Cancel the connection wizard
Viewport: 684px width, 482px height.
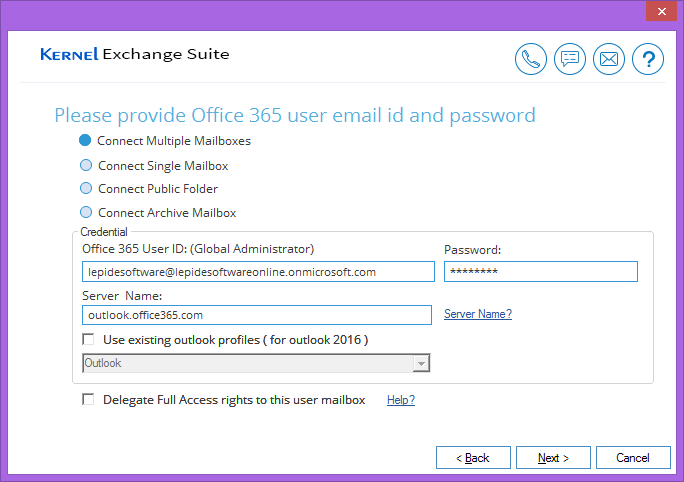[633, 458]
